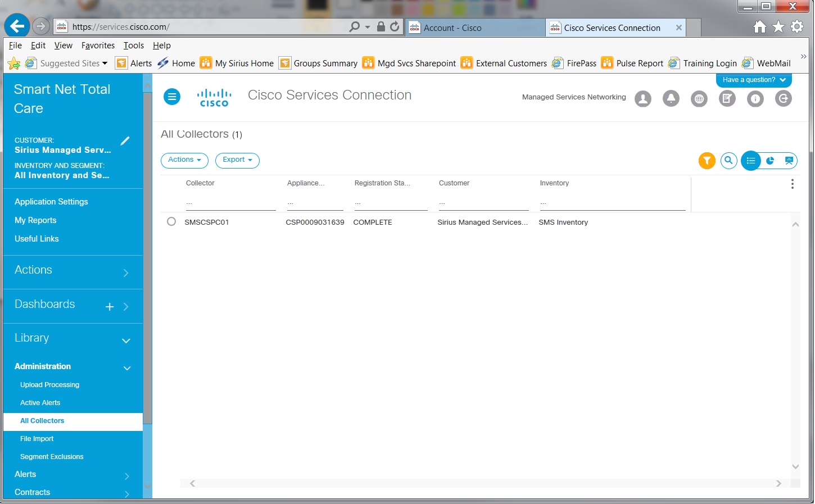Edit customer with the pencil icon

click(x=125, y=140)
